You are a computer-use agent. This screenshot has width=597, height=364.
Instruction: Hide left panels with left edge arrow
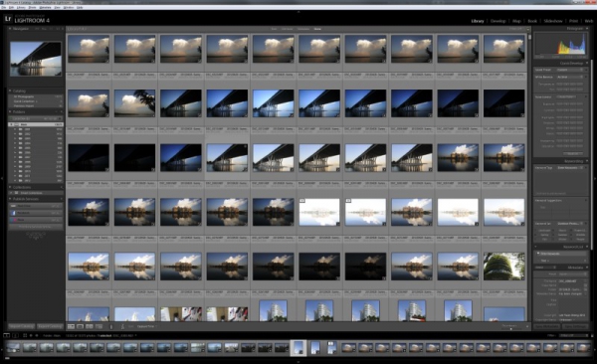(x=2, y=178)
